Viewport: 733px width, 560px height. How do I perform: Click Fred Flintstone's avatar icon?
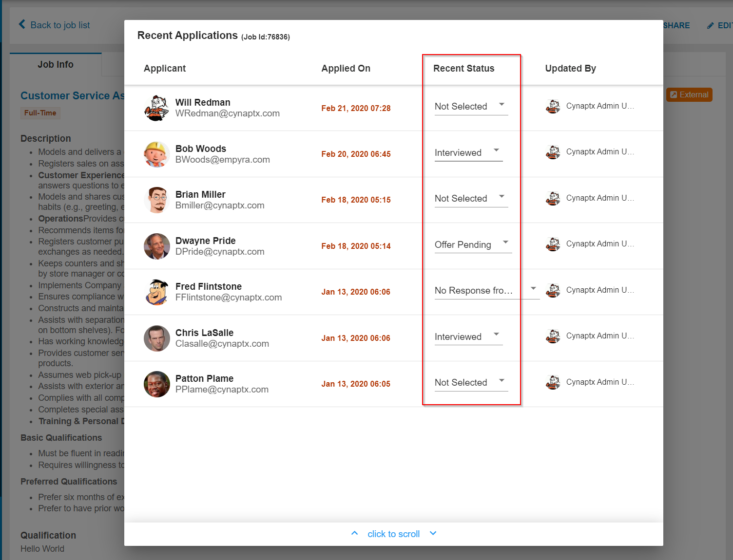point(156,292)
